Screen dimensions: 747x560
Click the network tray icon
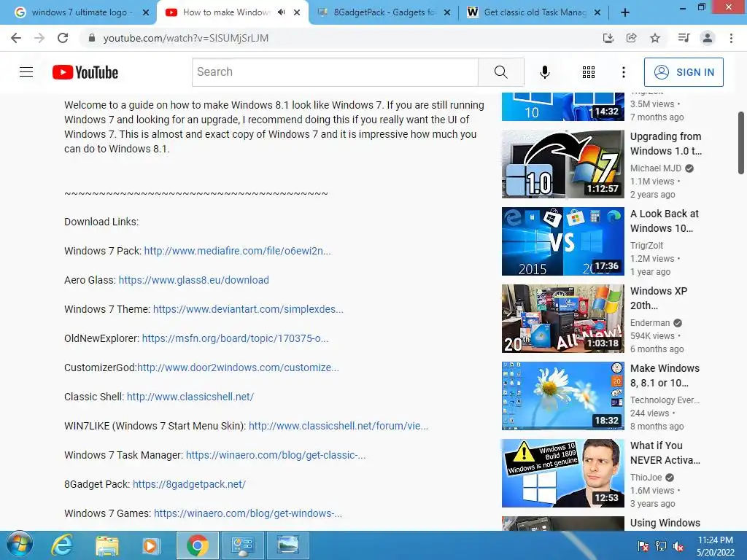pos(661,546)
